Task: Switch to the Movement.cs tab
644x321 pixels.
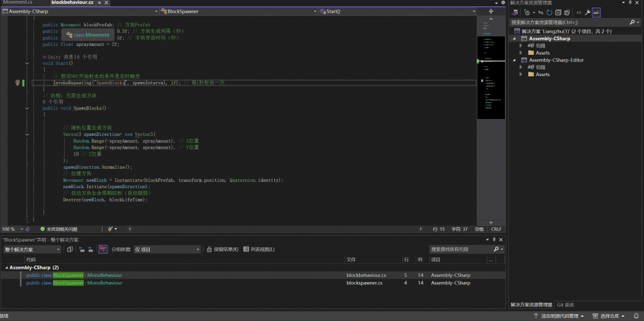Action: pyautogui.click(x=18, y=3)
